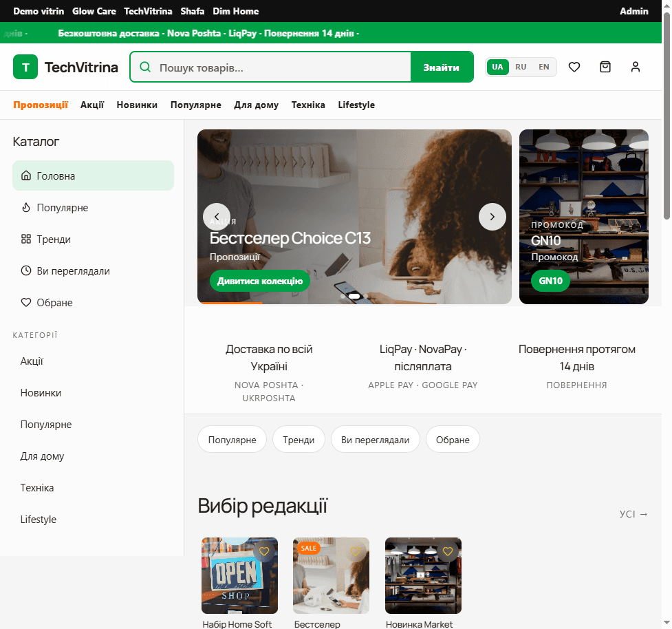Image resolution: width=672 pixels, height=629 pixels.
Task: Favorite the Бестселер product heart
Action: coord(356,551)
